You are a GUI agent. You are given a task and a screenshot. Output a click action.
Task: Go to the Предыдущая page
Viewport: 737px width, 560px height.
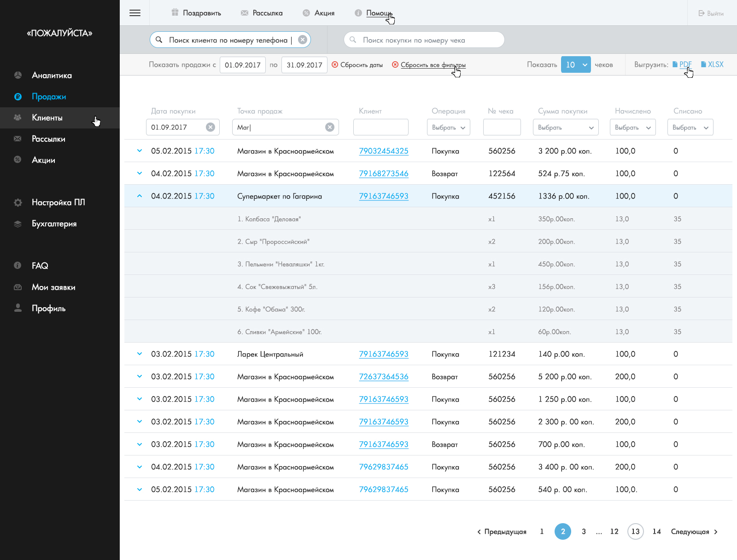(x=502, y=532)
